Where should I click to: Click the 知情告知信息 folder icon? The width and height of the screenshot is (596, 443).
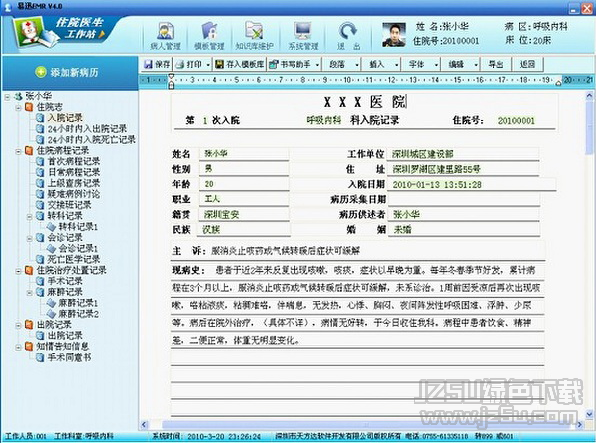(x=29, y=346)
